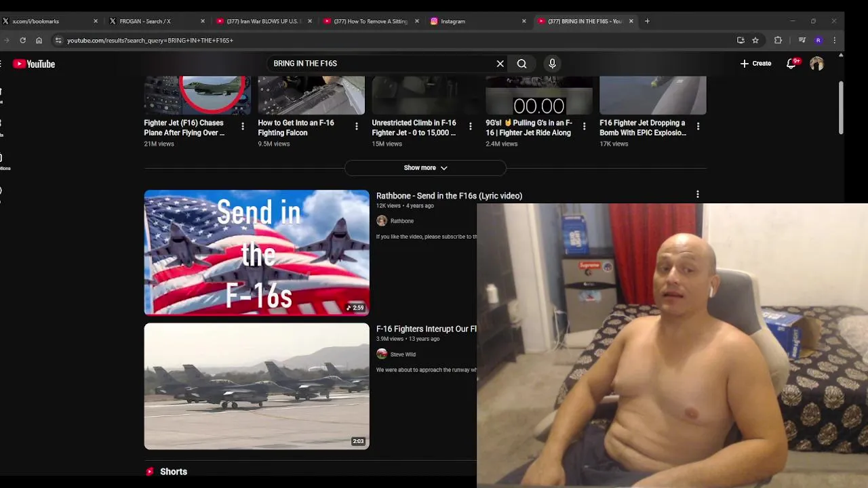Select the 21M views text
The height and width of the screenshot is (488, 868).
159,144
